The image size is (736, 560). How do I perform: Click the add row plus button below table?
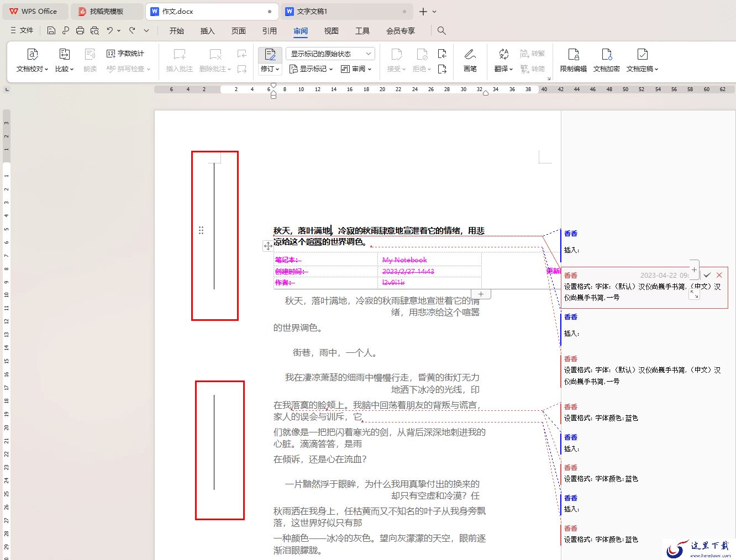pyautogui.click(x=481, y=294)
